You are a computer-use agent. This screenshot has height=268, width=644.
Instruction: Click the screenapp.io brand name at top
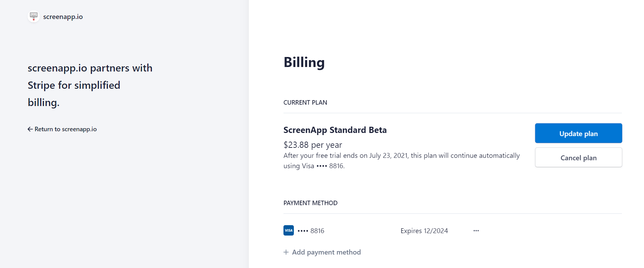pos(63,17)
